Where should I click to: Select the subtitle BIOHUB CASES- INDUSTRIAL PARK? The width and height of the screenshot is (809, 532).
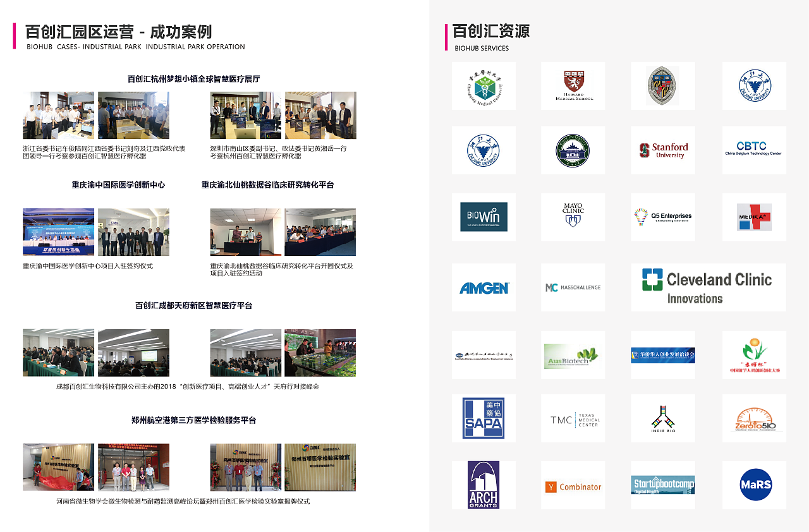(x=84, y=47)
